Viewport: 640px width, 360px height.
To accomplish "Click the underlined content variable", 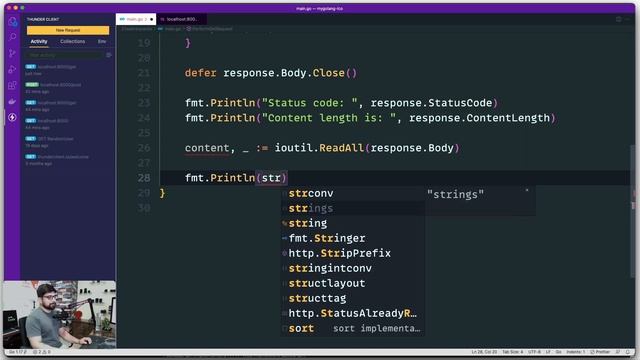I will pyautogui.click(x=207, y=148).
